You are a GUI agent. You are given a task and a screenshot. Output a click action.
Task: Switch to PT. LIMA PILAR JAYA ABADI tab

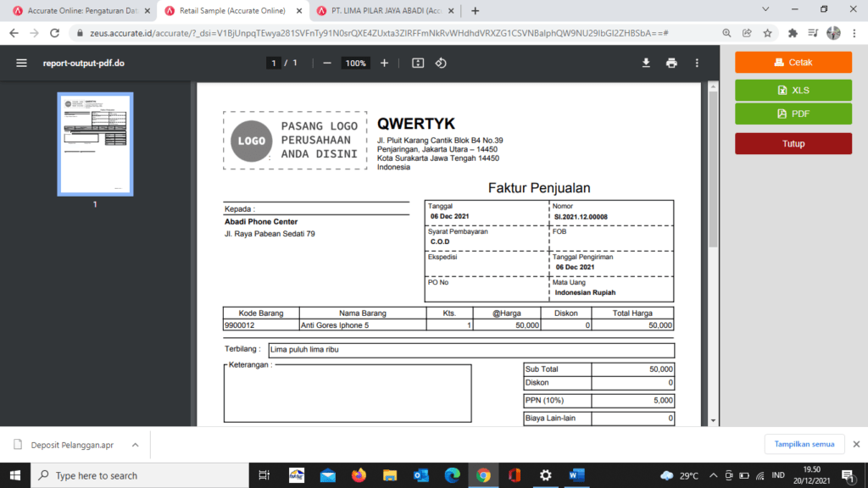click(x=386, y=10)
